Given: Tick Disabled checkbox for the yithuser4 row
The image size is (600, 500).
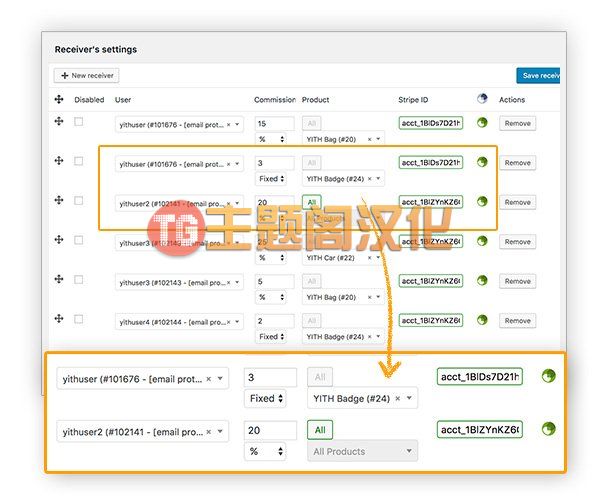Looking at the screenshot, I should click(78, 319).
